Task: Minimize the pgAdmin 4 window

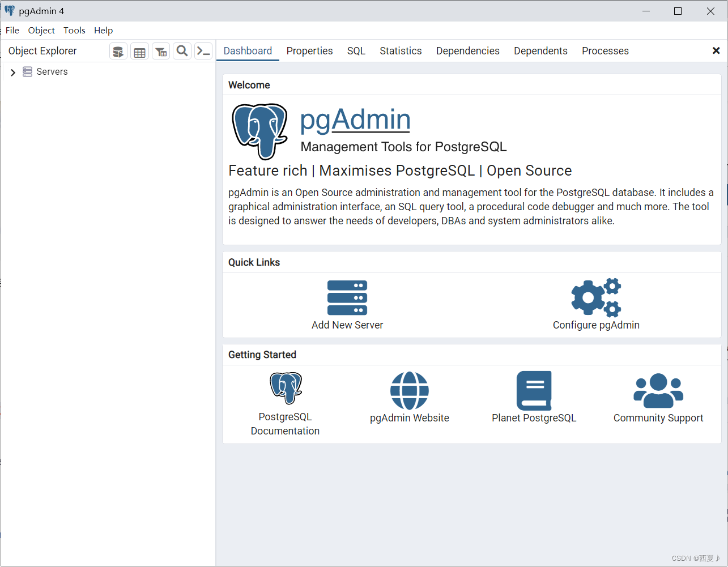Action: [x=646, y=11]
